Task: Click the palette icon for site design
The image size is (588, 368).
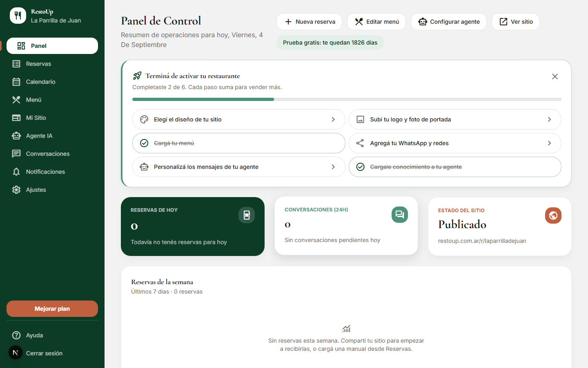Action: tap(144, 119)
